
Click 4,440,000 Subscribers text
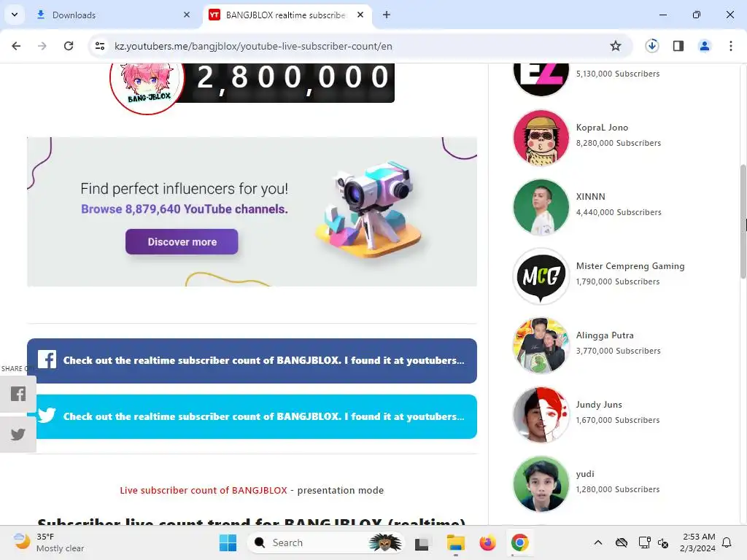click(619, 212)
